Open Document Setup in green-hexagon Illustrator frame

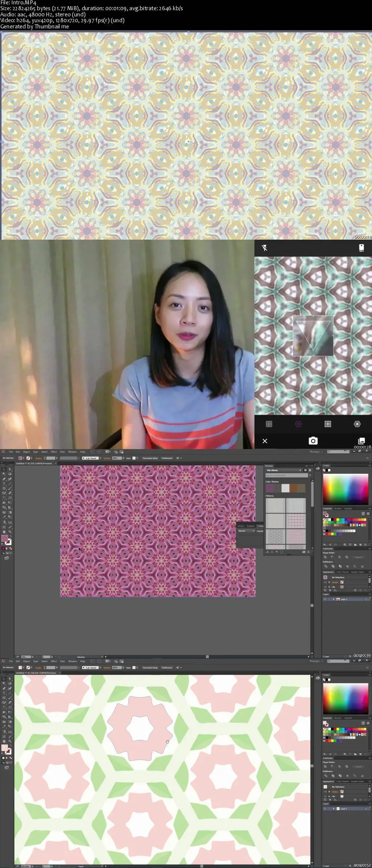(x=150, y=667)
